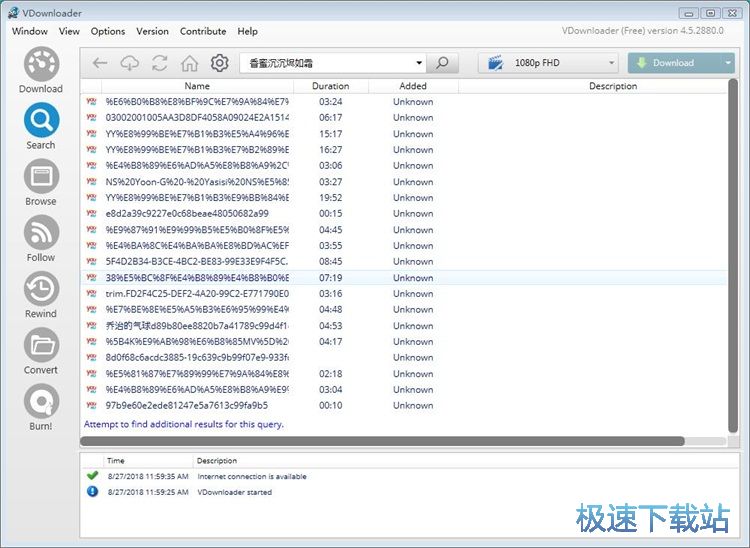Open the Contribute menu
The image size is (750, 548).
(x=203, y=31)
